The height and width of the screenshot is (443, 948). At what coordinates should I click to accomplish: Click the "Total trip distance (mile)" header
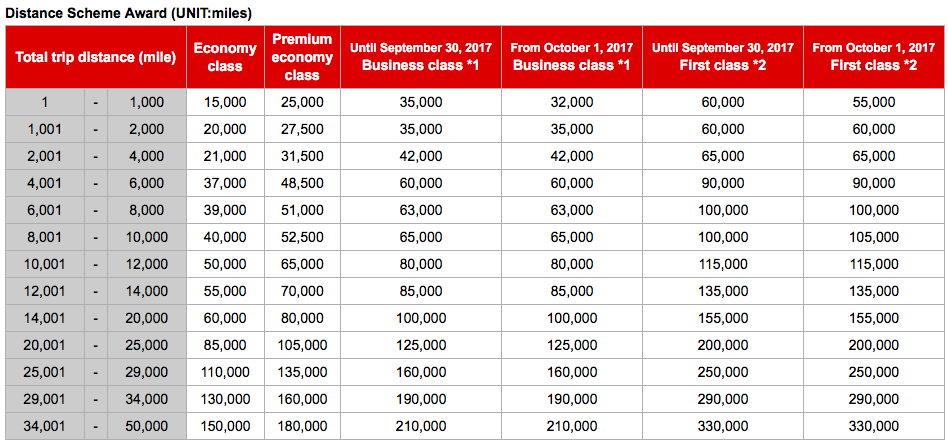[96, 57]
